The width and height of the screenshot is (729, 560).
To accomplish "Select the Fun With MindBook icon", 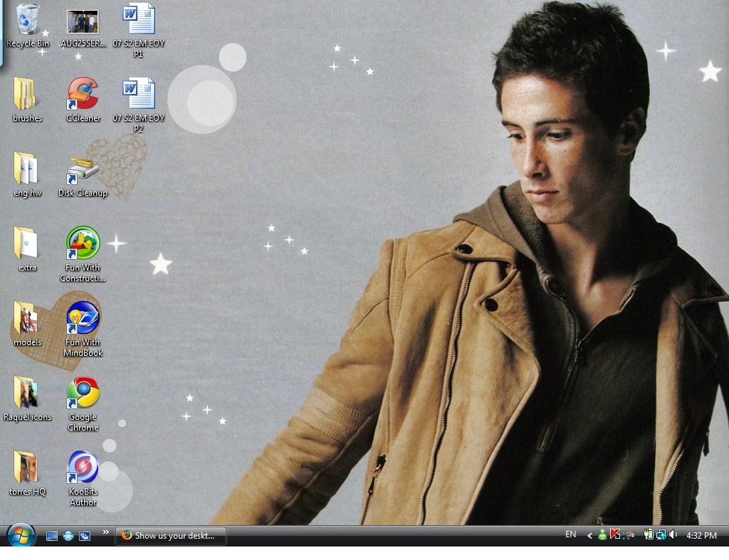I will click(83, 319).
